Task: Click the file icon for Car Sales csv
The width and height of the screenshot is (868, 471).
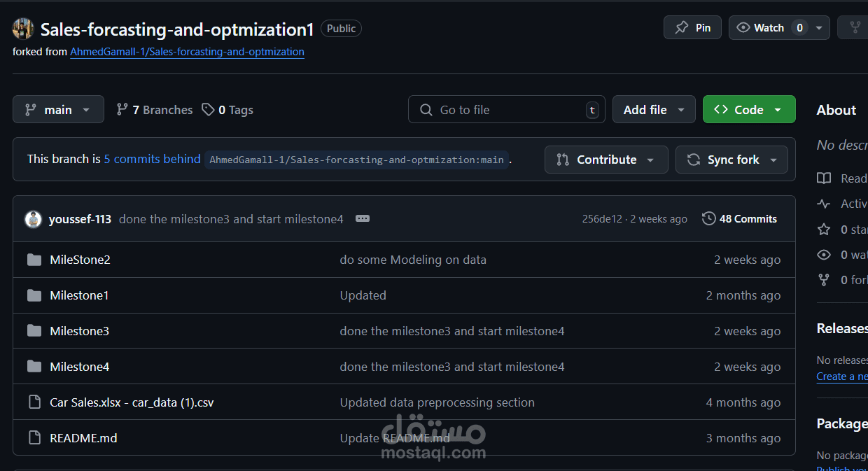Action: point(34,402)
